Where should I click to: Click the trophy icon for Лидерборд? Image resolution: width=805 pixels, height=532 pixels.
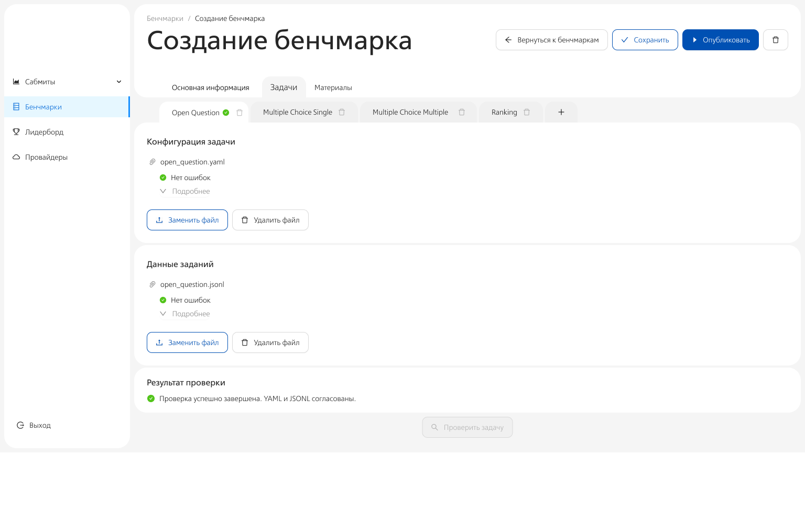(16, 132)
